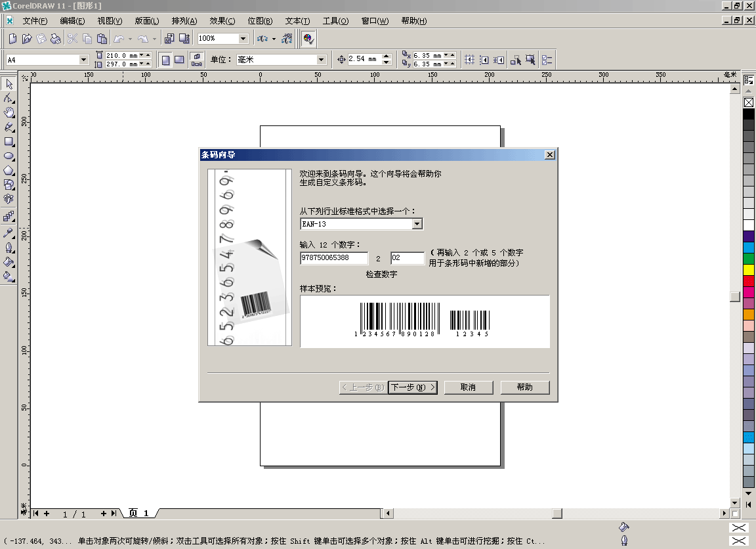The height and width of the screenshot is (549, 756).
Task: Click the 12-digit barcode number field
Action: pos(333,258)
